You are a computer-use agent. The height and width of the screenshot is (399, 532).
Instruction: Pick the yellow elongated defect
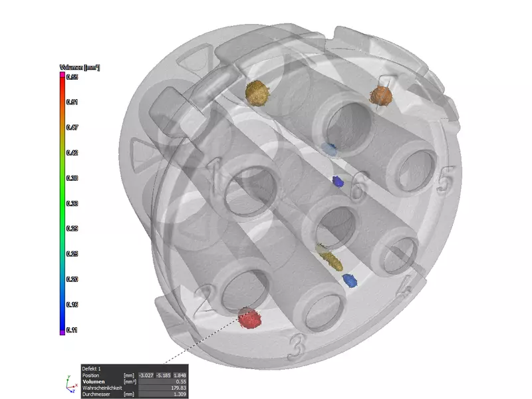coord(329,253)
